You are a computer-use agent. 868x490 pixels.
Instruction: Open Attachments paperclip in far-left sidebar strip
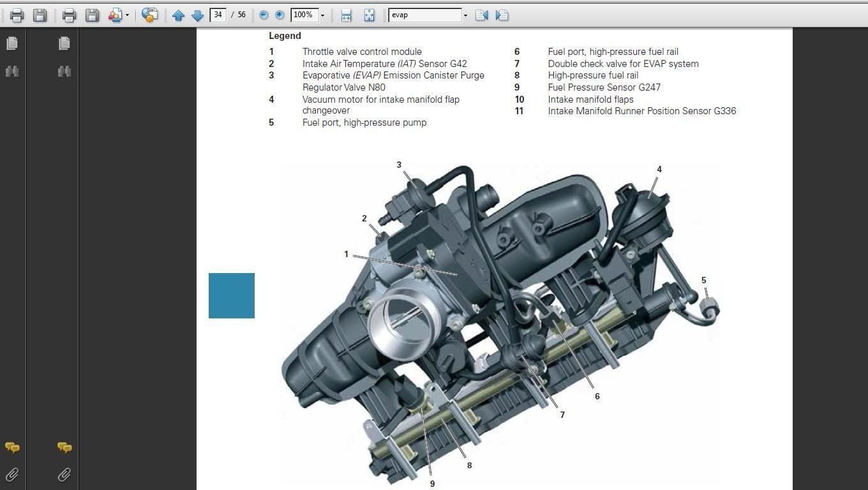[x=12, y=475]
